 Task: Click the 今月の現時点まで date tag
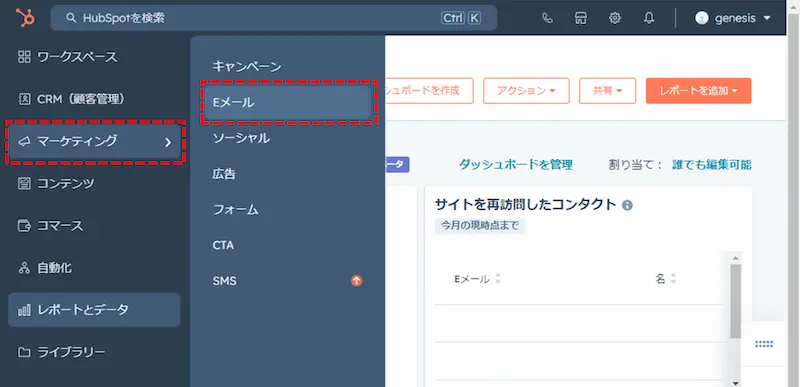point(480,225)
